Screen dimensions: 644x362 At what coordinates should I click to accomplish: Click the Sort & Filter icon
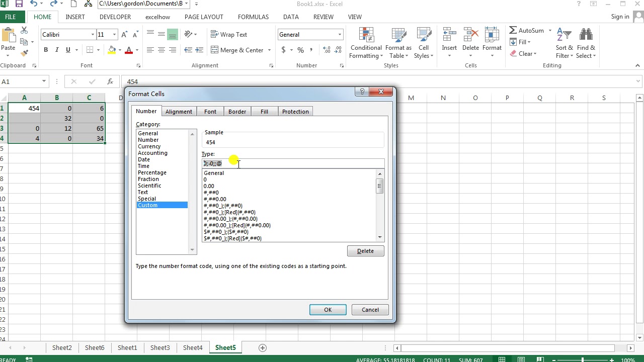click(564, 43)
